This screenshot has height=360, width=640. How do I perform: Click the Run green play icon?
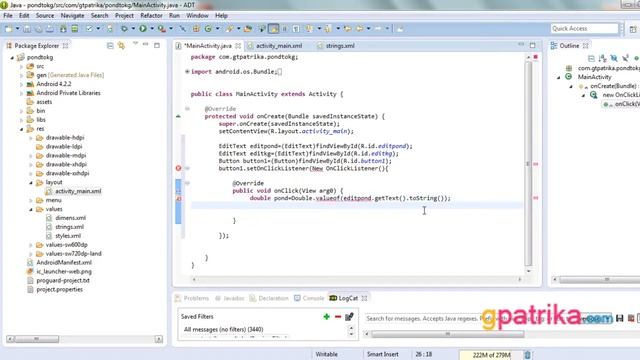(143, 29)
